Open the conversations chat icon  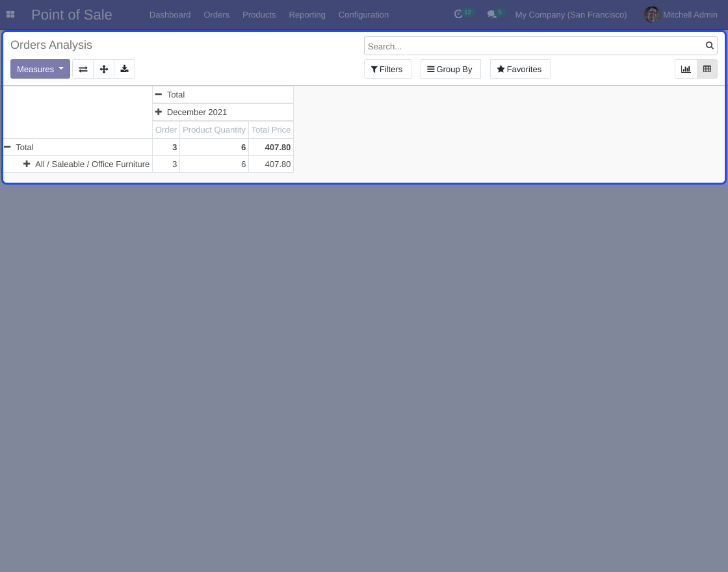click(491, 14)
